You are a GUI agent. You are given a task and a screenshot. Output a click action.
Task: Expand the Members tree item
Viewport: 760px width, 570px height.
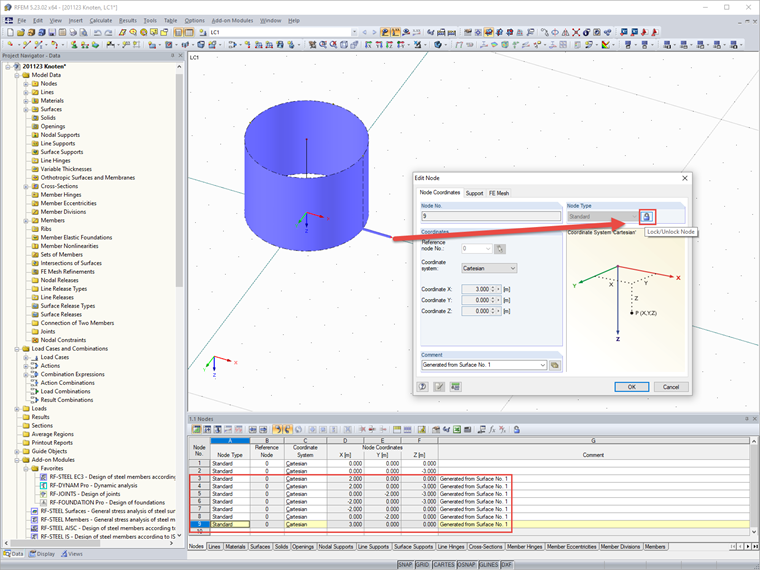[x=26, y=221]
